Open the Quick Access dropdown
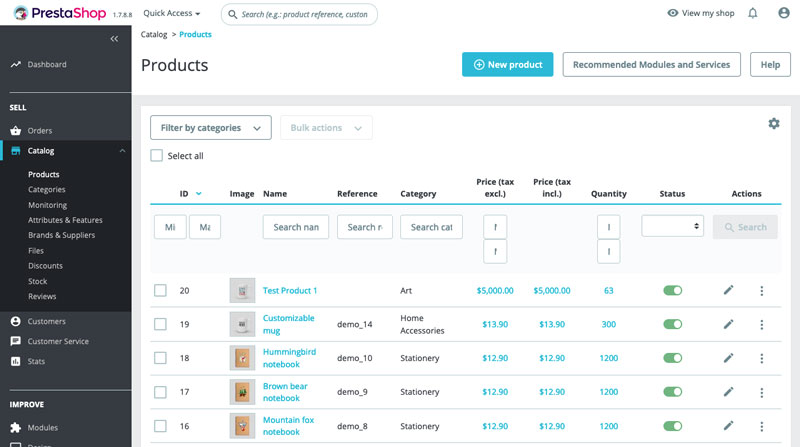This screenshot has width=800, height=447. pos(171,13)
